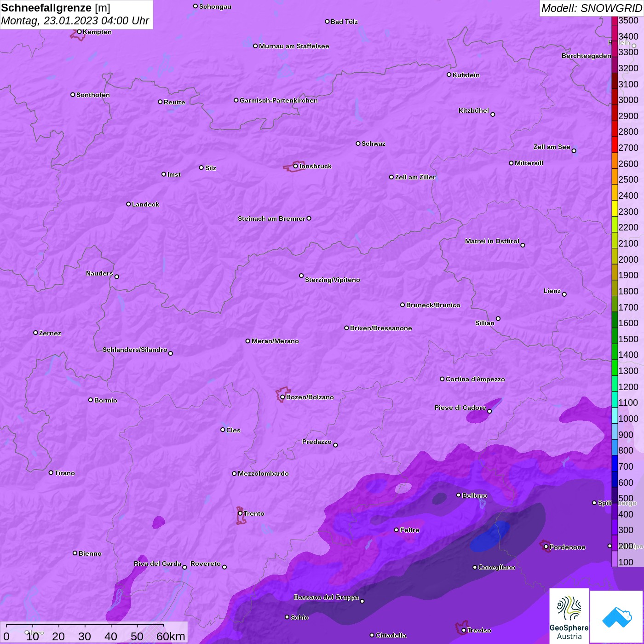Viewport: 644px width, 644px height.
Task: Click the 100 m light purple legend swatch
Action: pyautogui.click(x=615, y=559)
